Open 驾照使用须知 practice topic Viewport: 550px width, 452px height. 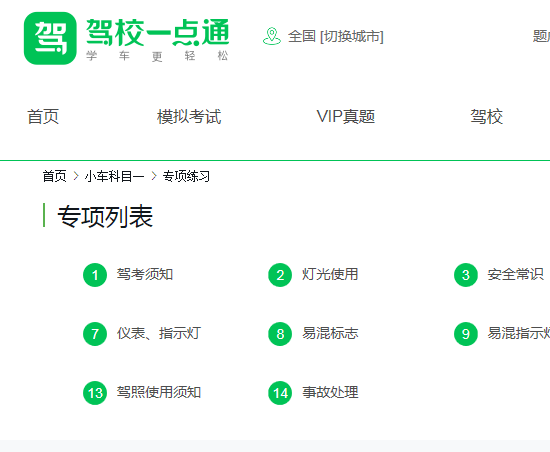[x=159, y=392]
